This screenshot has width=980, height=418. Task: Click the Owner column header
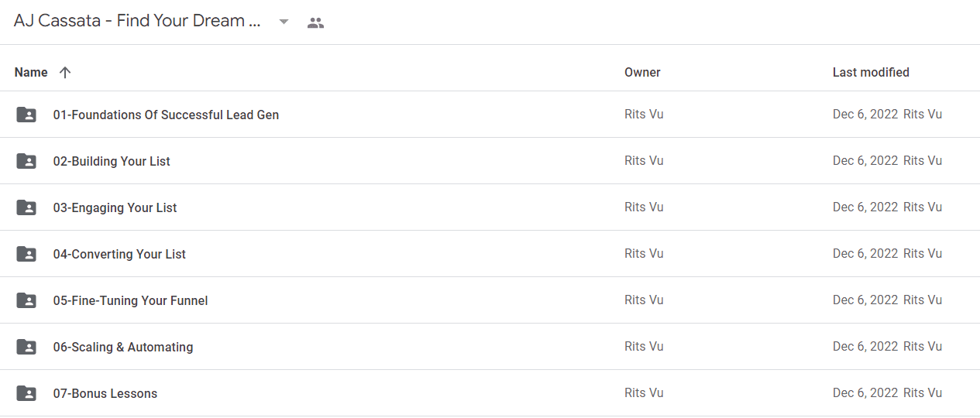click(642, 72)
